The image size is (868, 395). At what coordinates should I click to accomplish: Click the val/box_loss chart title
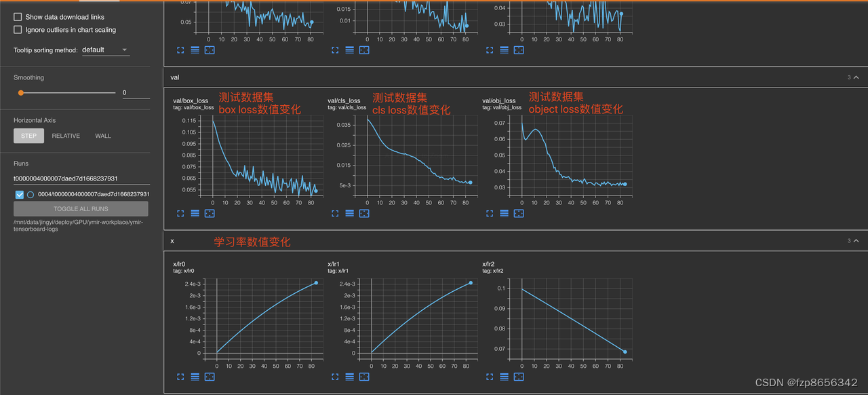(x=191, y=101)
